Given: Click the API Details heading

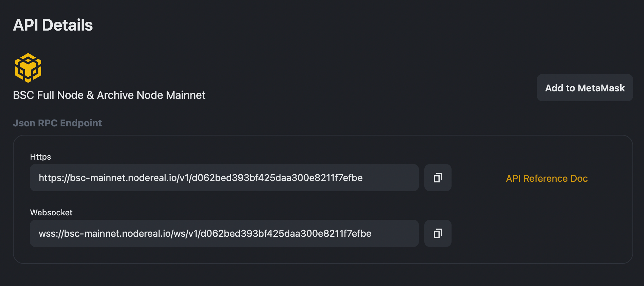Looking at the screenshot, I should point(53,25).
